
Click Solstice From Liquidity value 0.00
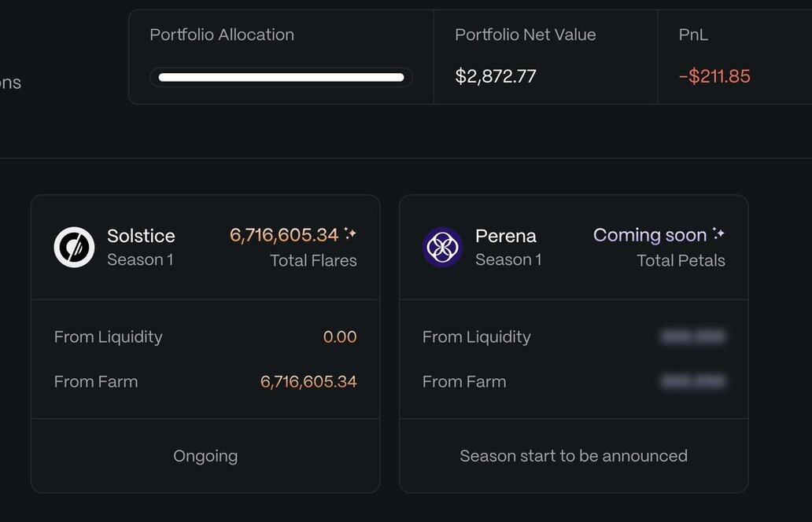340,336
